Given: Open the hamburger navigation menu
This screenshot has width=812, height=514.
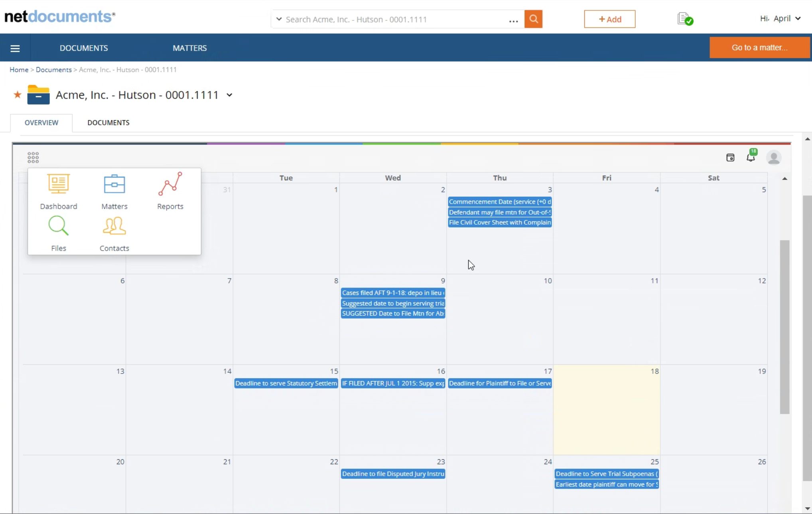Looking at the screenshot, I should pos(15,48).
